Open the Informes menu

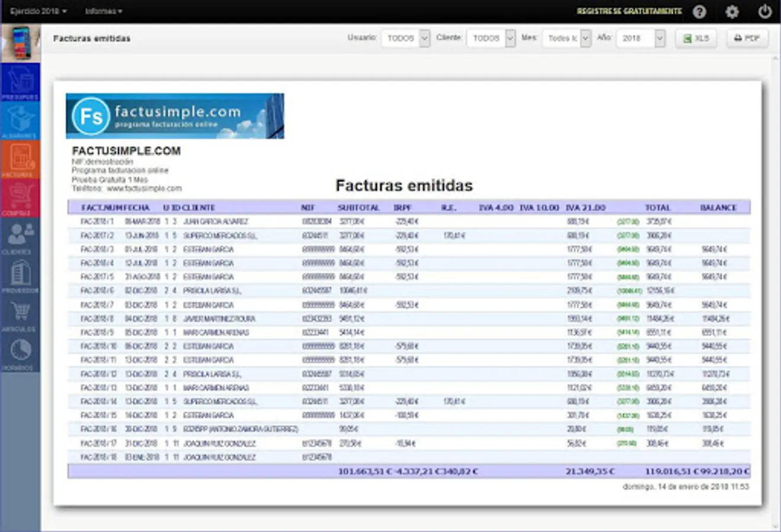(x=104, y=11)
